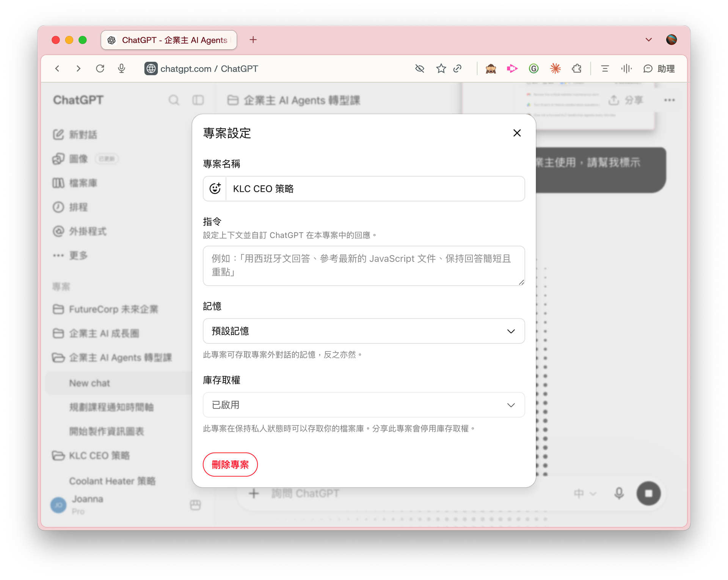728x580 pixels.
Task: Click the storefront icon beside Joanna
Action: coord(195,505)
